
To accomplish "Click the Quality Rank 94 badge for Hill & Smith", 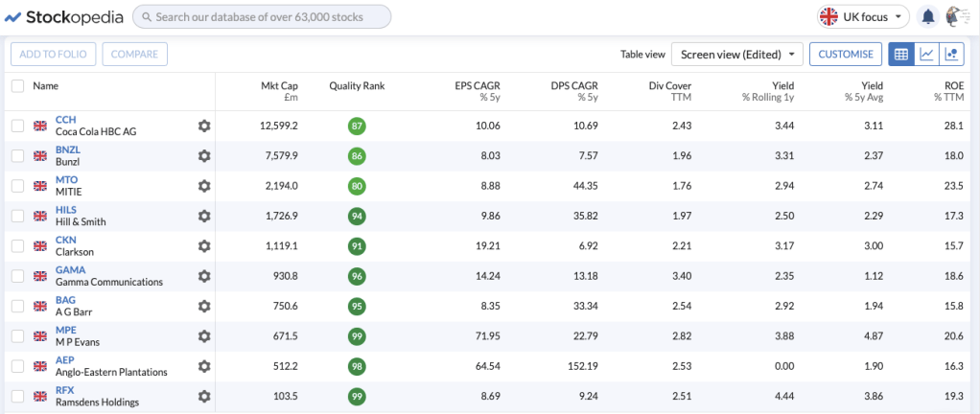I will pyautogui.click(x=357, y=216).
